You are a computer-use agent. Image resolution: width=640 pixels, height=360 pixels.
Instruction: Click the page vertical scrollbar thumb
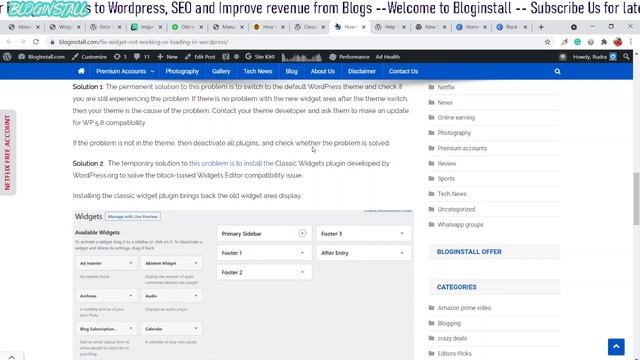(636, 198)
